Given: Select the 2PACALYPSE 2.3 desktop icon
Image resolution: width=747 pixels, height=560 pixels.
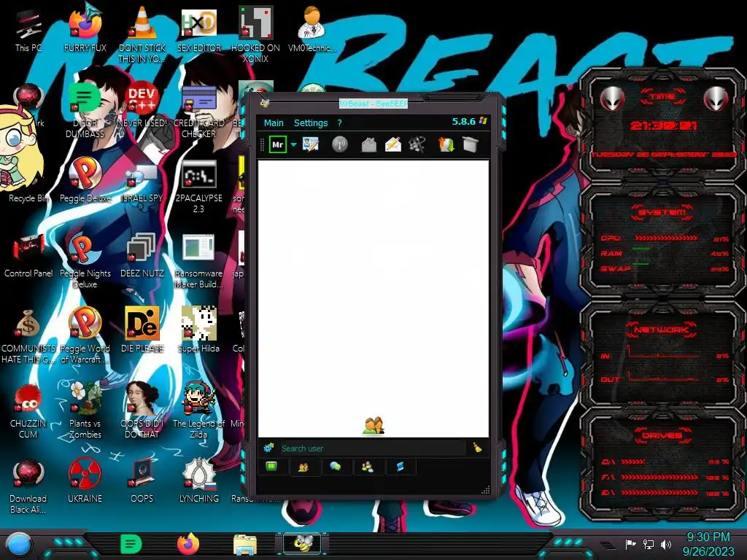Looking at the screenshot, I should coord(198,187).
